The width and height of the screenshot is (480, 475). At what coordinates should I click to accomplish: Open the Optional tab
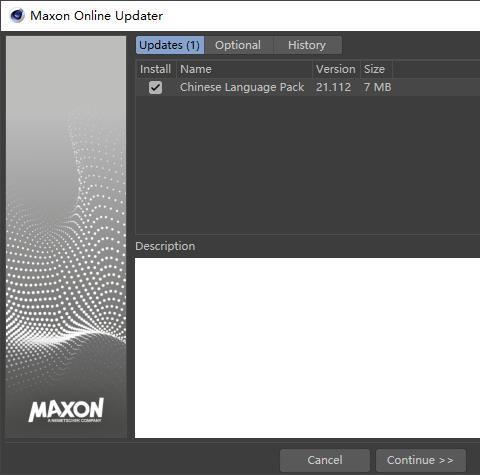pyautogui.click(x=238, y=45)
